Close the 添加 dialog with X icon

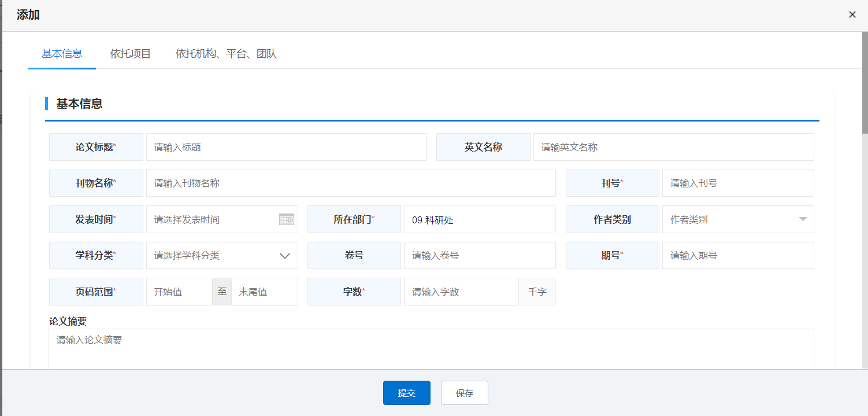pos(852,15)
